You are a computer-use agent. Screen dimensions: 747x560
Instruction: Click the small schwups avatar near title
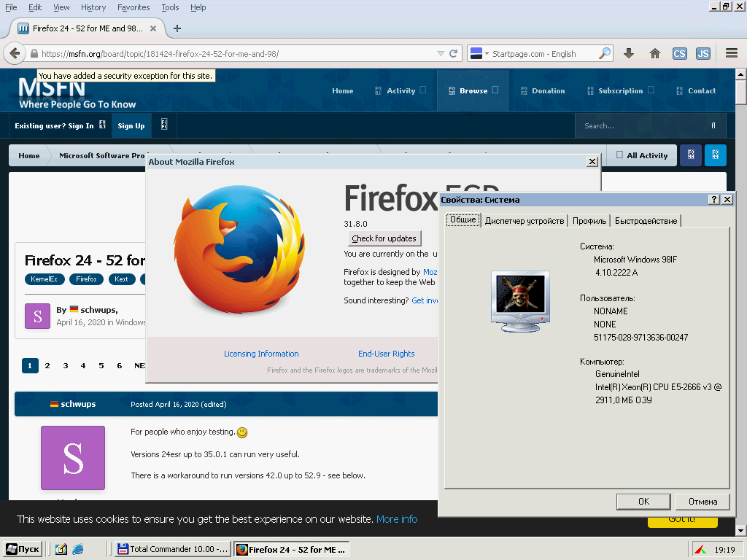point(38,316)
